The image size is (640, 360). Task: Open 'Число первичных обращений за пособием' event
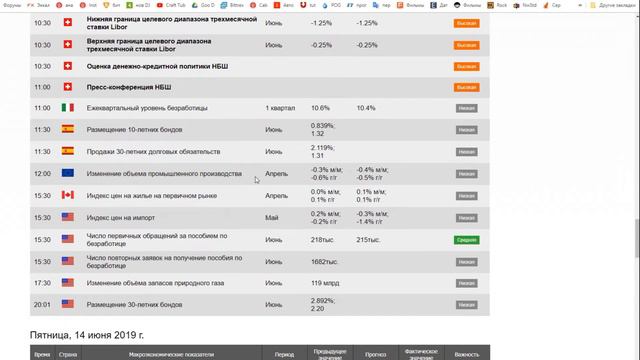[157, 240]
